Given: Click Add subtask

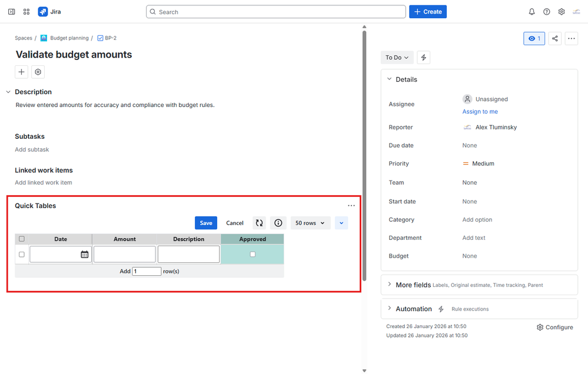Looking at the screenshot, I should (x=32, y=149).
